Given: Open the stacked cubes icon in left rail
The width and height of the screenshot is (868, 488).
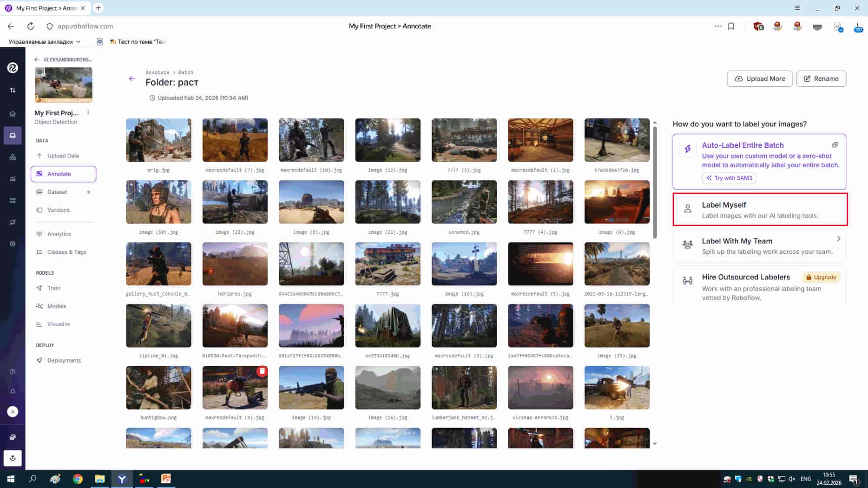Looking at the screenshot, I should pos(13,157).
